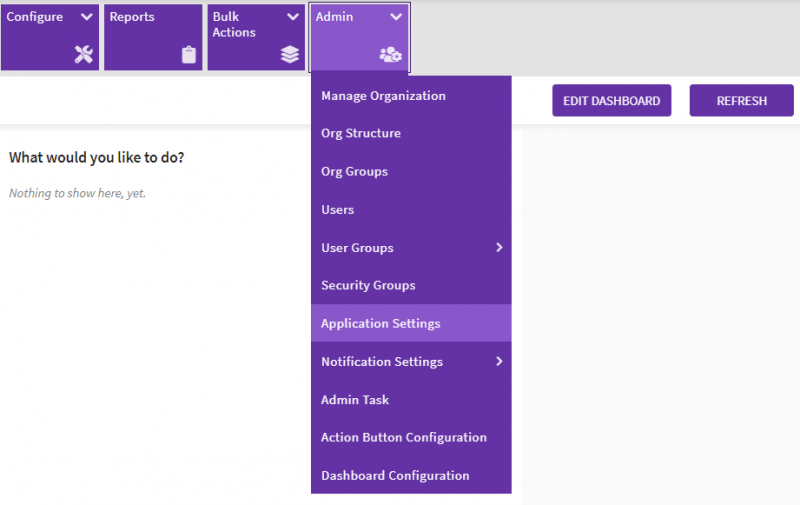
Task: Click the Reports clipboard icon
Action: pyautogui.click(x=189, y=55)
